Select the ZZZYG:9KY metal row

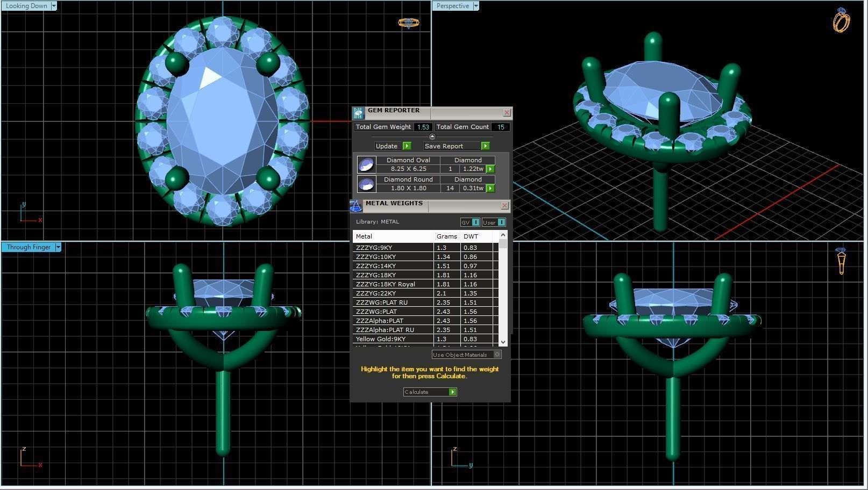[x=425, y=248]
